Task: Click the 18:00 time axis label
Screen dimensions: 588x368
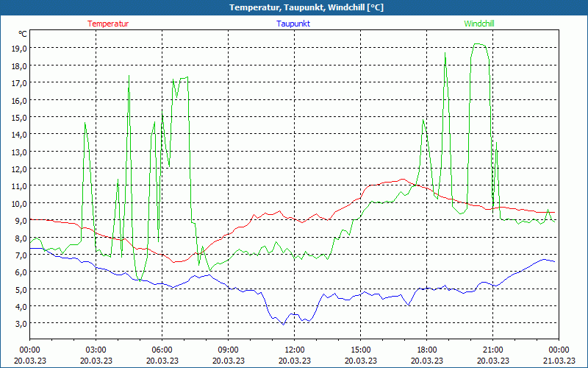Action: [x=427, y=350]
